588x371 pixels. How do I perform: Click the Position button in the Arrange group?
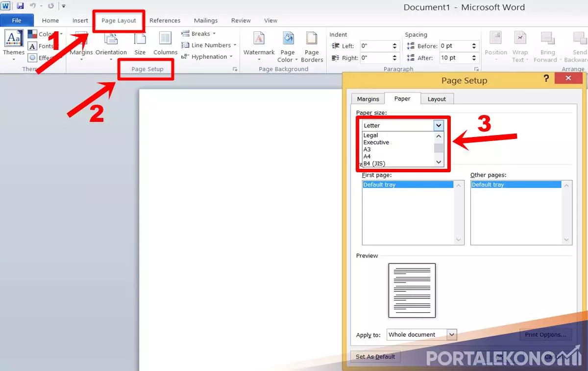pos(496,46)
